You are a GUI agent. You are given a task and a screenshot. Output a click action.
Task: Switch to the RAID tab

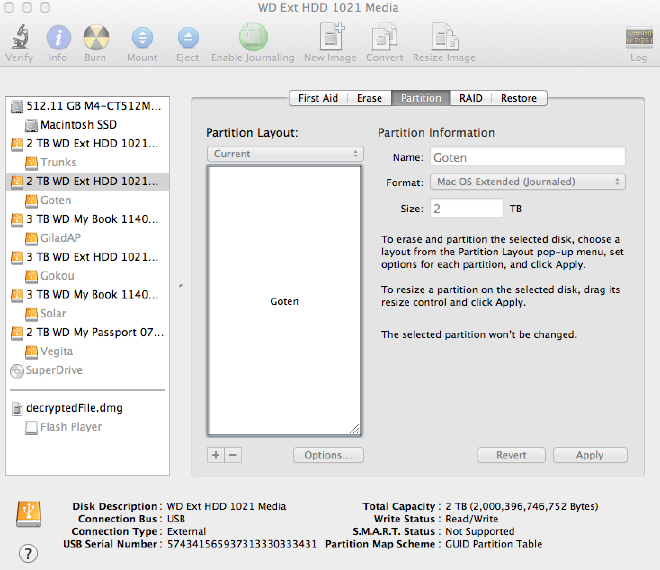[x=471, y=98]
